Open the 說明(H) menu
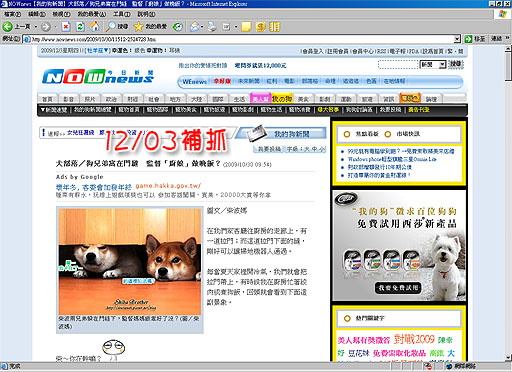This screenshot has height=372, width=512. click(146, 14)
